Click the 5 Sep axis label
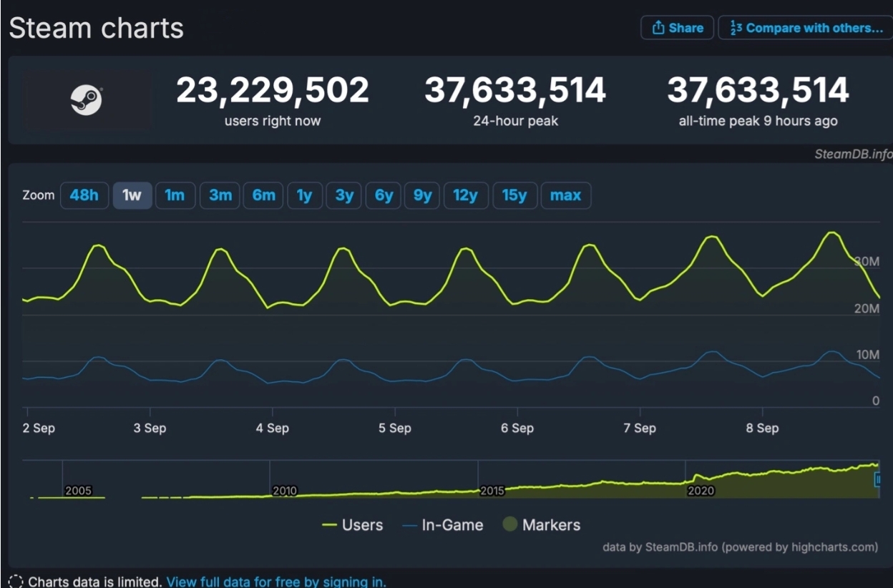The image size is (893, 588). pyautogui.click(x=394, y=428)
